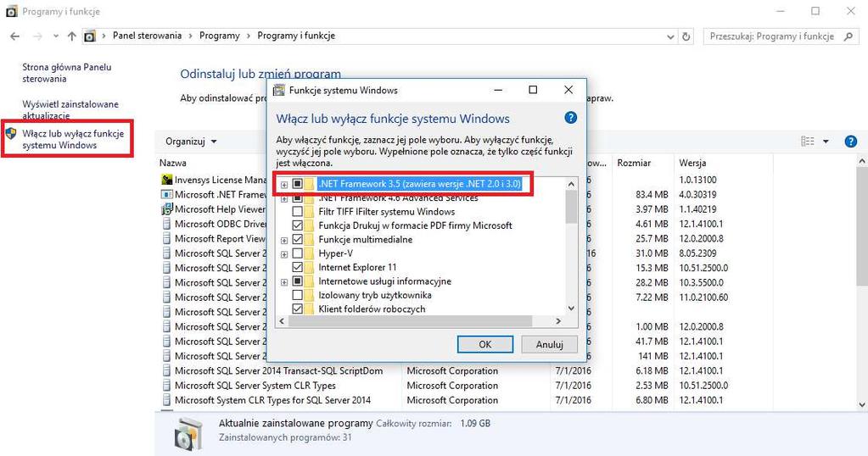The height and width of the screenshot is (456, 868).
Task: Select Microsoft Help Viewer program icon
Action: click(166, 209)
